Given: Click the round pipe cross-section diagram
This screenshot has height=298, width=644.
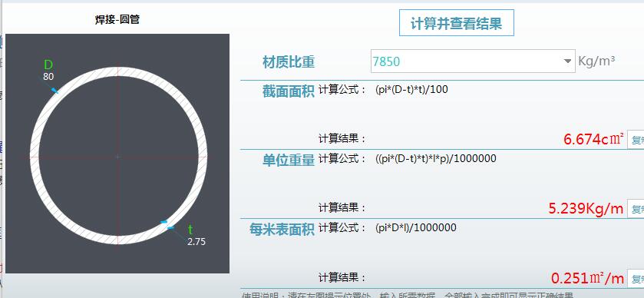Looking at the screenshot, I should tap(117, 154).
